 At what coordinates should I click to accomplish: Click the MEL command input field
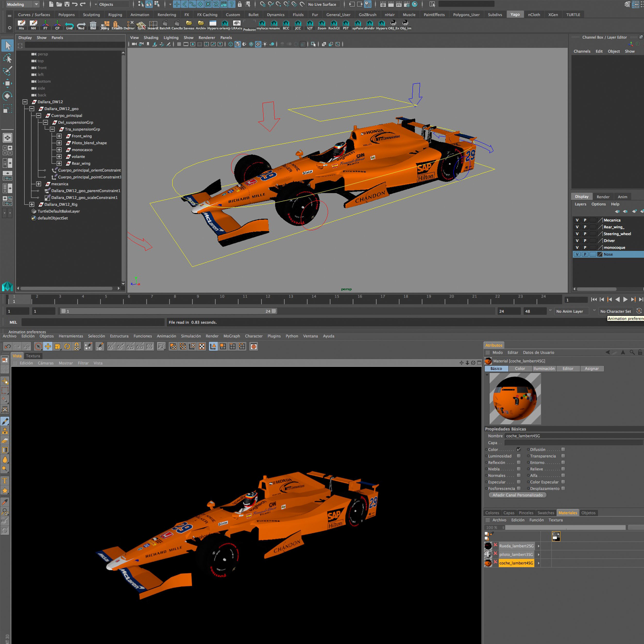tap(93, 322)
